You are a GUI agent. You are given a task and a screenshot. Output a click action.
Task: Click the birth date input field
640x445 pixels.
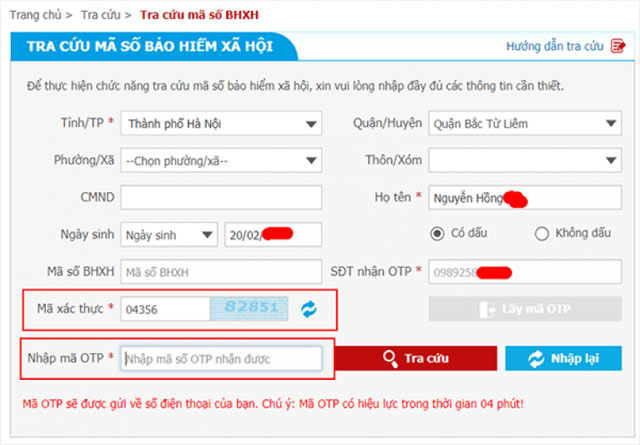(x=273, y=235)
